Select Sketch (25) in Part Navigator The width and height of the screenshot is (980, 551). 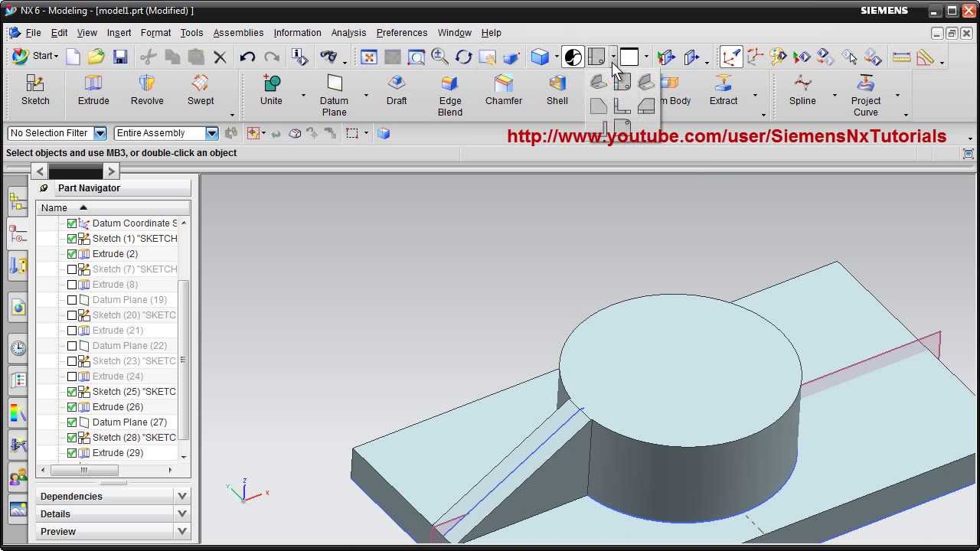(x=127, y=392)
